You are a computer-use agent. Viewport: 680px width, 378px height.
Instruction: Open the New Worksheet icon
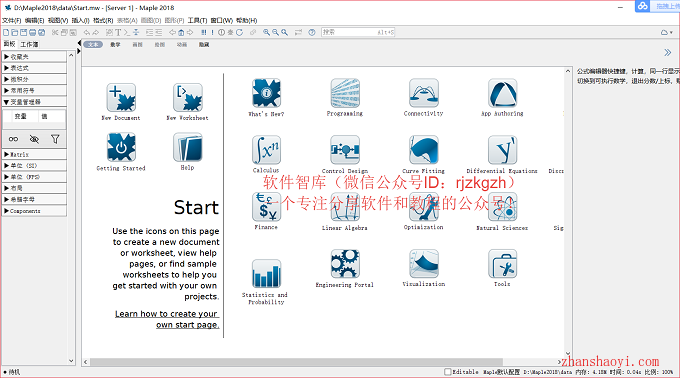click(187, 98)
